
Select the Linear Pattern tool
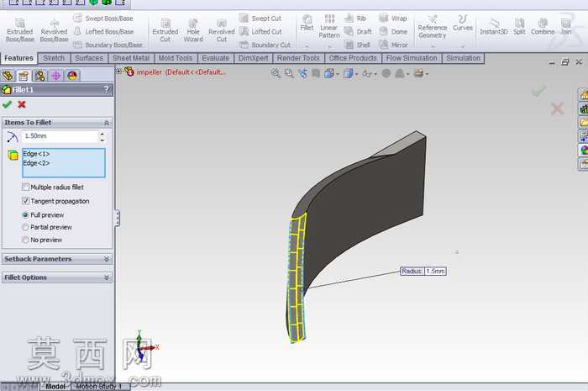[329, 26]
